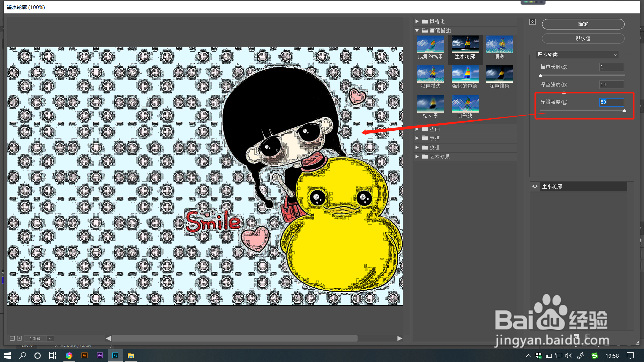644x362 pixels.
Task: Collapse the 画笔描边 filter folder
Action: click(417, 31)
